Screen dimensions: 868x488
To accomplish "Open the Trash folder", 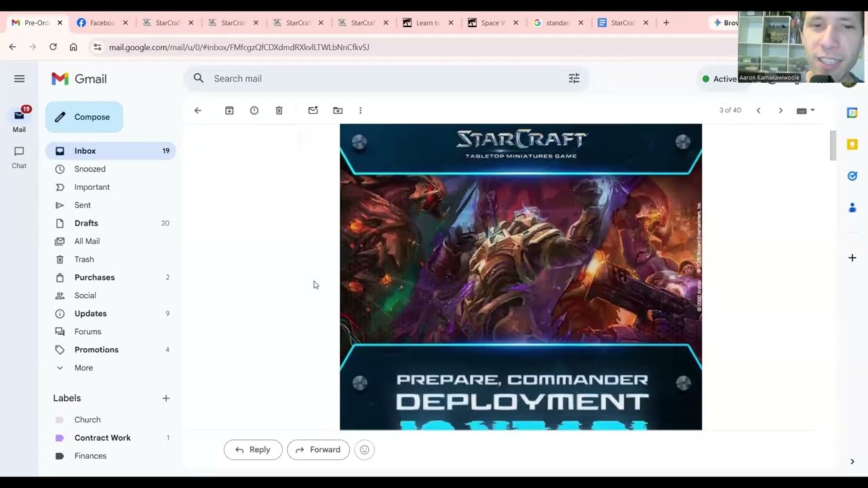I will click(111, 260).
